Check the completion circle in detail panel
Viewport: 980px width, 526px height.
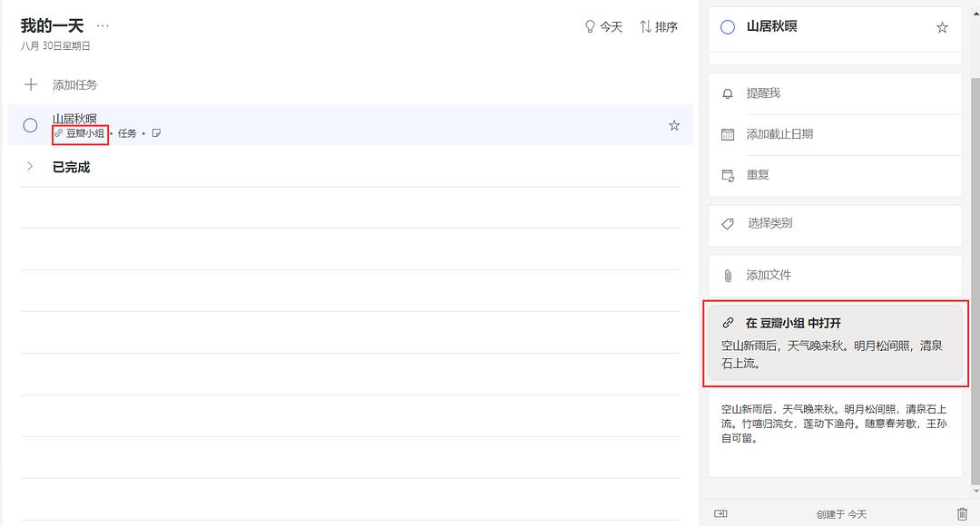click(727, 27)
